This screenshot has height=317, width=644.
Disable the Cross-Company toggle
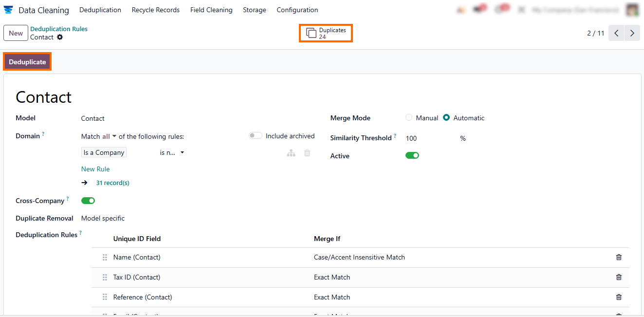click(x=88, y=201)
